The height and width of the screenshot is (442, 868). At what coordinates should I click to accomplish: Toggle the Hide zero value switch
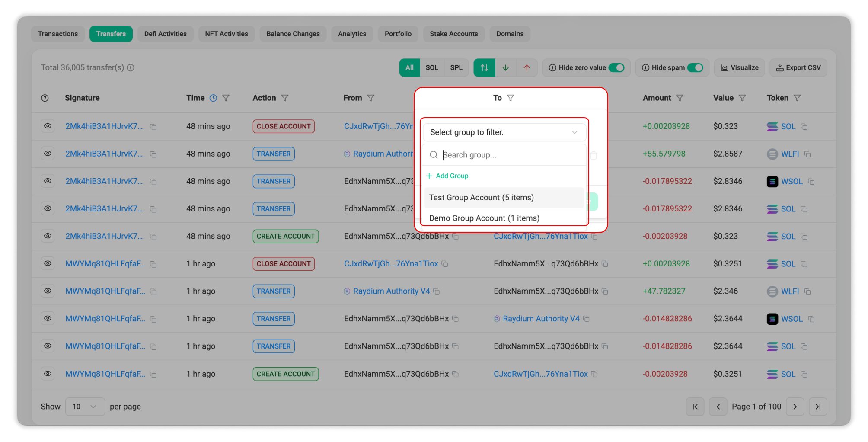[x=616, y=68]
